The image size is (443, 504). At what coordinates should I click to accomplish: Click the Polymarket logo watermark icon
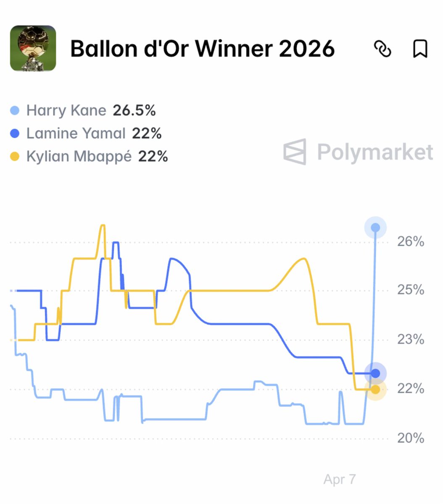[x=295, y=152]
